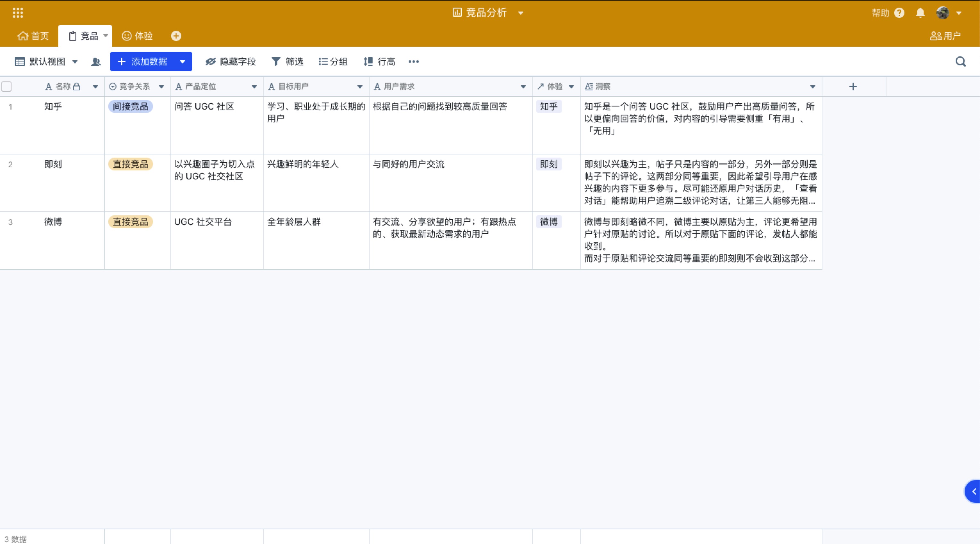Image resolution: width=980 pixels, height=544 pixels.
Task: Click the help question mark icon
Action: (x=899, y=13)
